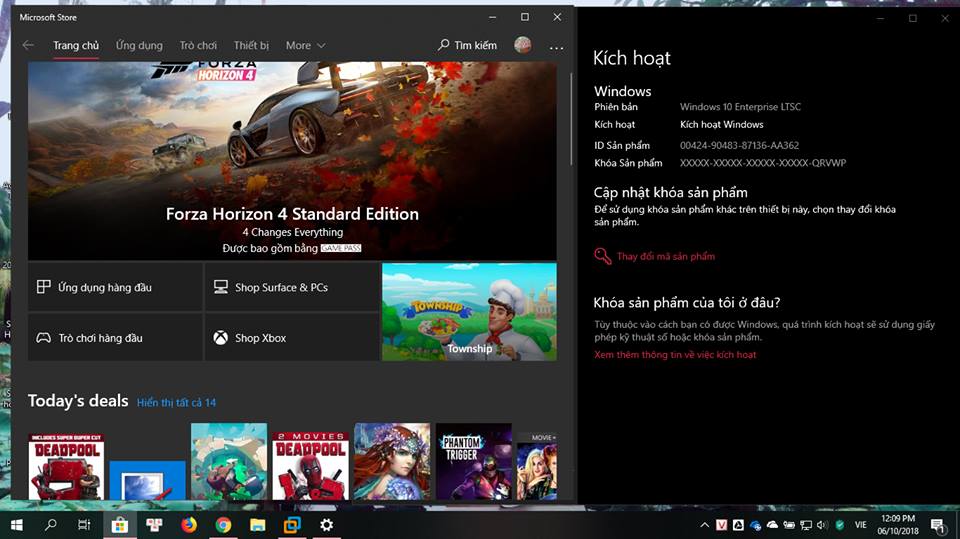Open the volume speaker tray icon
The width and height of the screenshot is (960, 539).
pos(822,525)
